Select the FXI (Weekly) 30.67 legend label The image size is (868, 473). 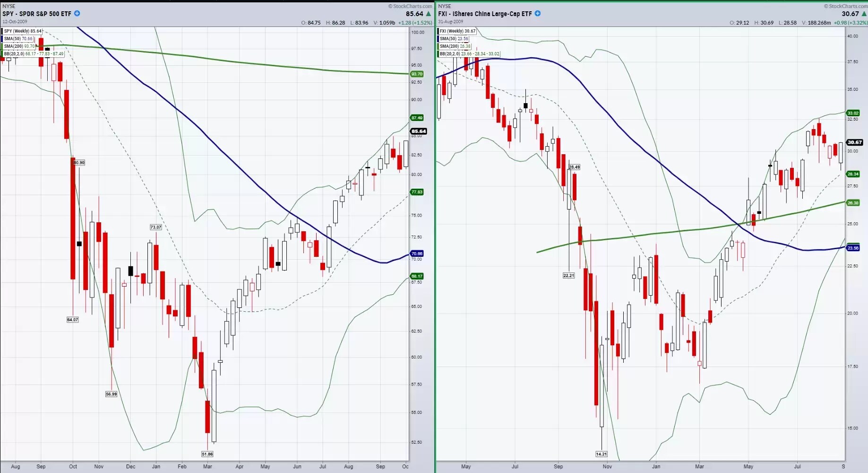coord(457,31)
